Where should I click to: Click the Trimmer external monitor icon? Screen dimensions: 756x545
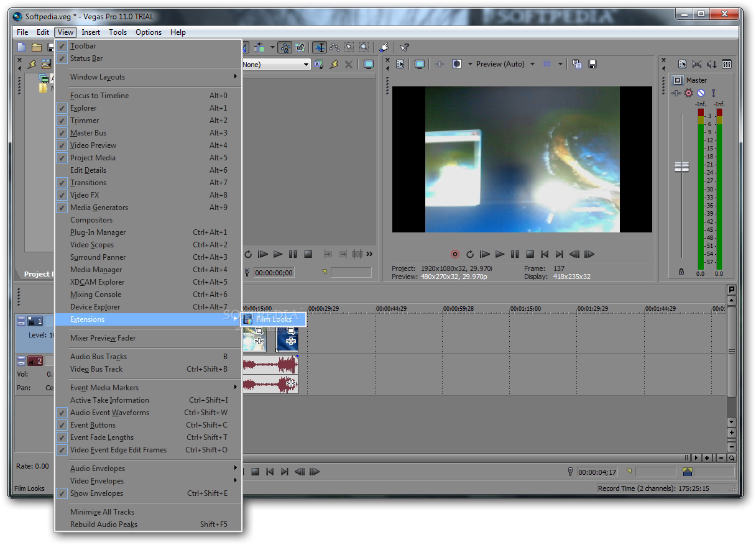[369, 65]
